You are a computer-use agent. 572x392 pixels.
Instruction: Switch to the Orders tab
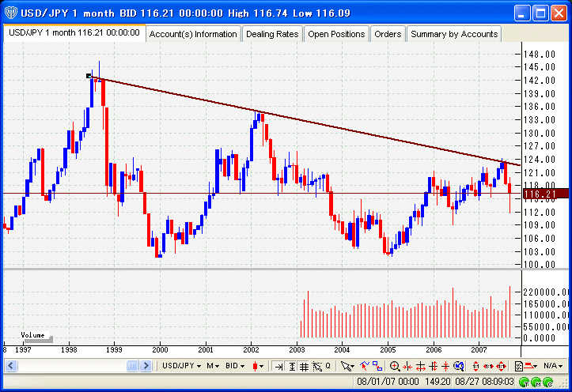[x=388, y=34]
